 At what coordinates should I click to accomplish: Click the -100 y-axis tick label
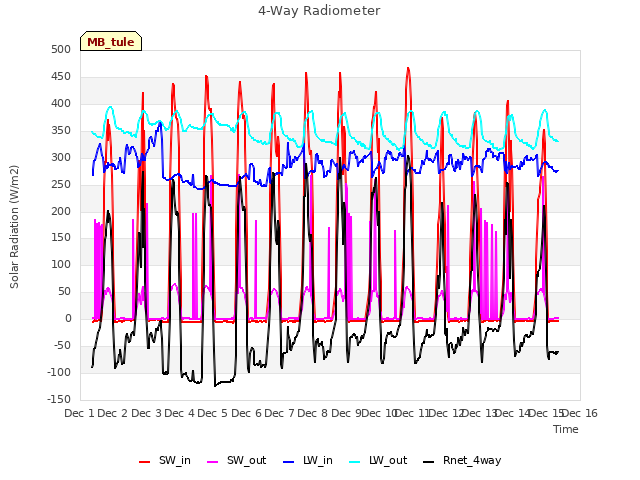(x=59, y=372)
